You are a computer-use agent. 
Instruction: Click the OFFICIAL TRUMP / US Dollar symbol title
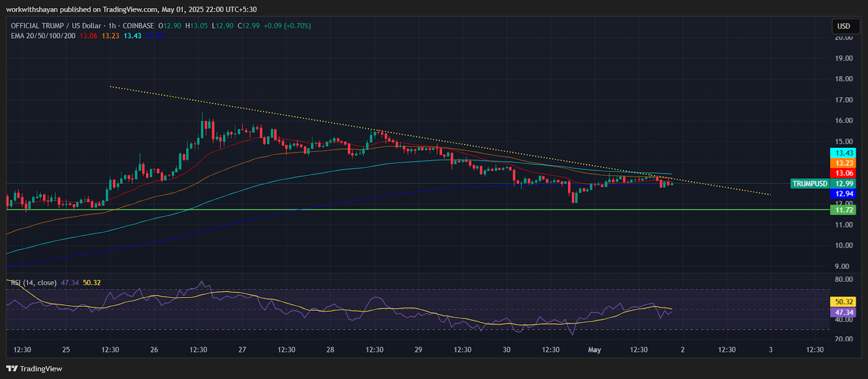click(56, 25)
